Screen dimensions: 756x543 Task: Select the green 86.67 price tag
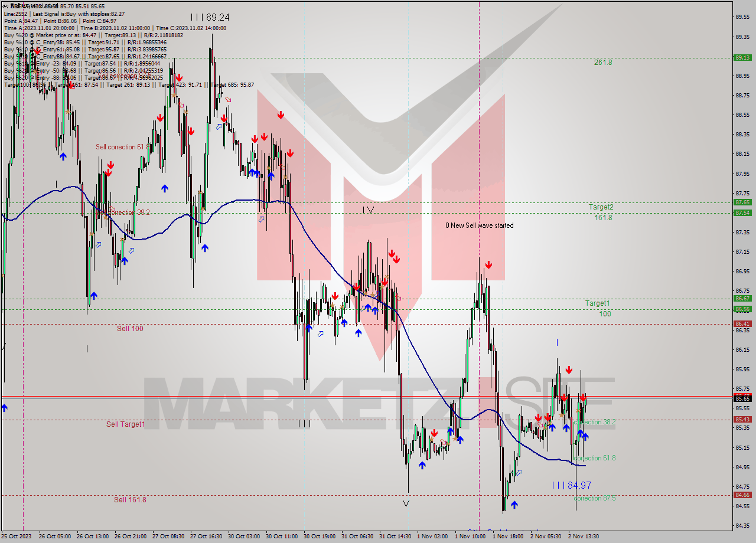(x=742, y=299)
